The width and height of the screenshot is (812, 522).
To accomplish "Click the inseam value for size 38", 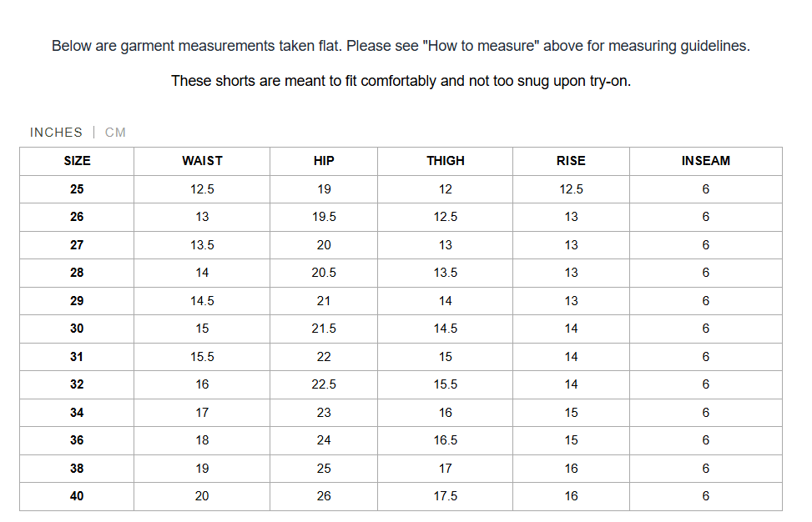I will [x=705, y=469].
